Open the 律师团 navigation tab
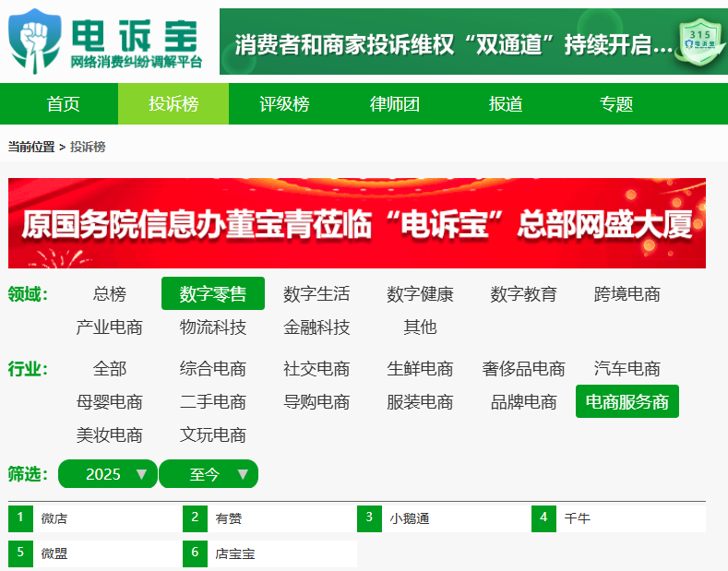The image size is (728, 571). 395,104
